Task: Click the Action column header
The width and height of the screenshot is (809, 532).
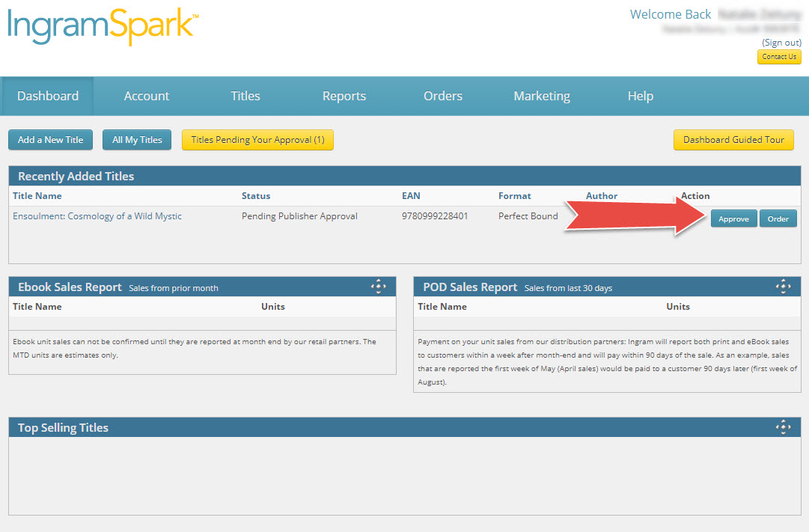Action: (x=695, y=196)
